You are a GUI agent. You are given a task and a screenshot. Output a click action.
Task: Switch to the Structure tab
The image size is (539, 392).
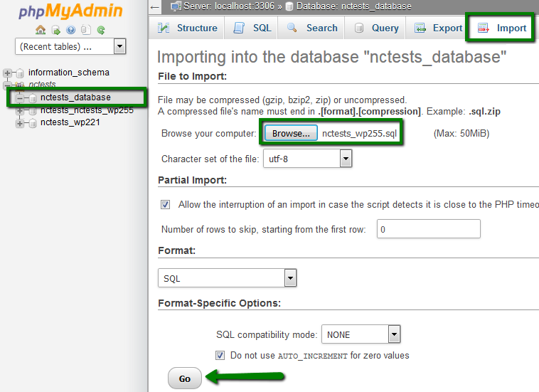[x=188, y=28]
